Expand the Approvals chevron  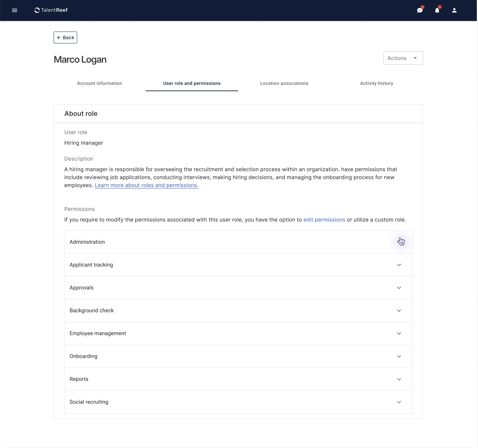[399, 288]
